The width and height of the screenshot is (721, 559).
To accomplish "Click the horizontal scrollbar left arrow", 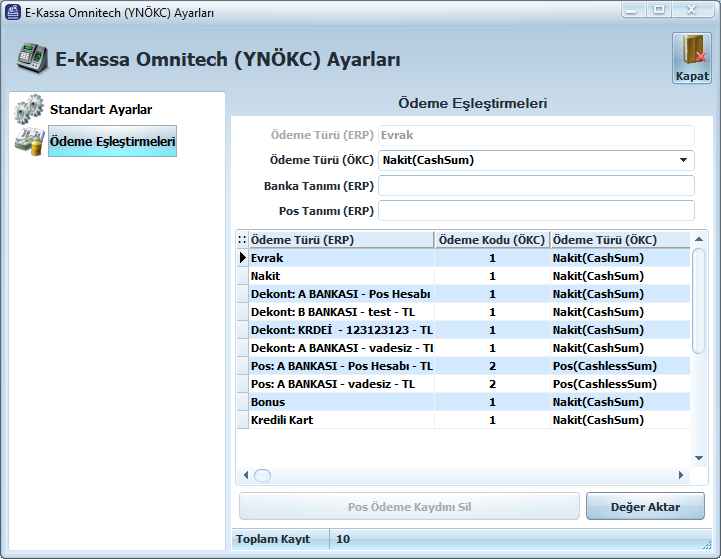I will click(x=246, y=475).
